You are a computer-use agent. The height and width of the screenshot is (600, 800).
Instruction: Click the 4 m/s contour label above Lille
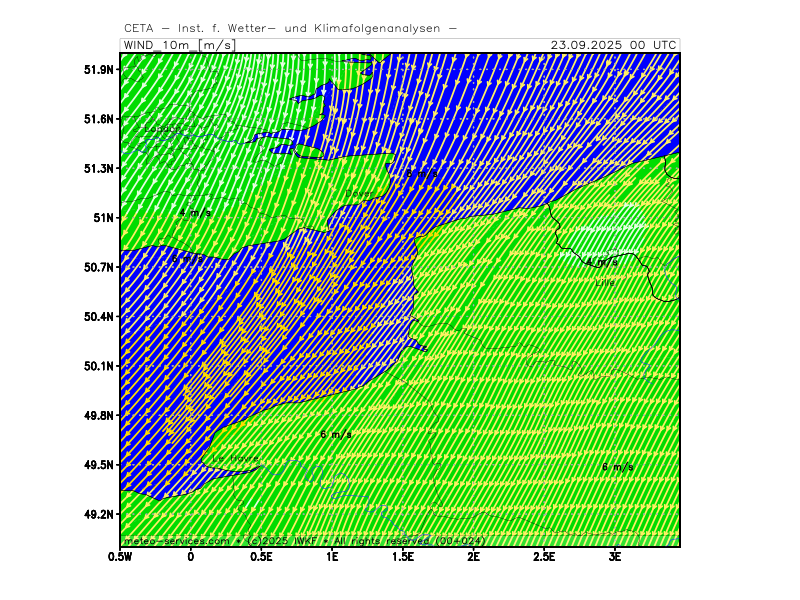pos(602,263)
